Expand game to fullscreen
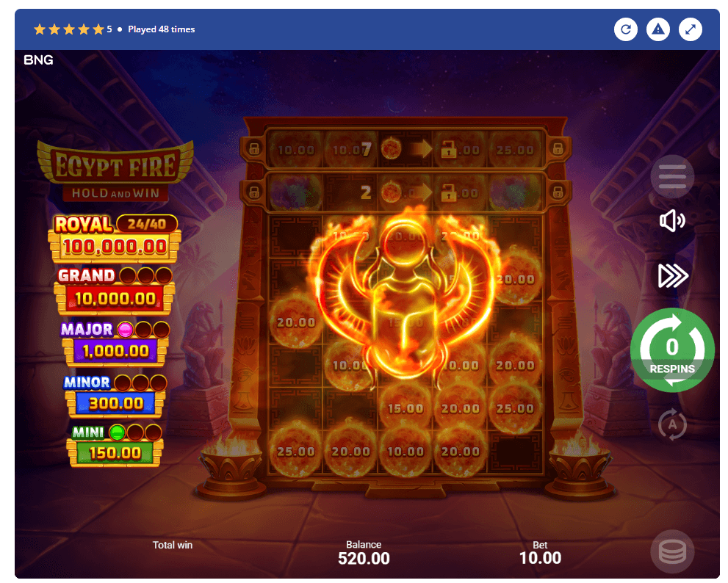Screen dimensions: 728x583 691,29
